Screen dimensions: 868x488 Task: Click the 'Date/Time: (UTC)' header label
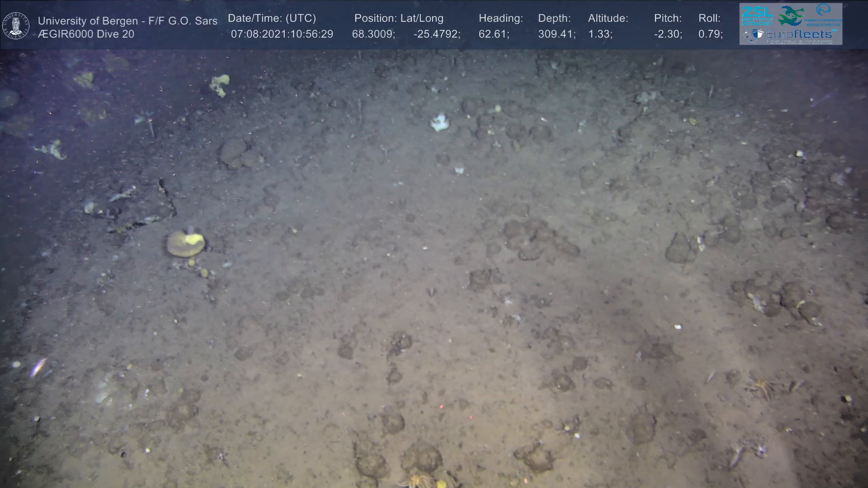click(x=272, y=19)
